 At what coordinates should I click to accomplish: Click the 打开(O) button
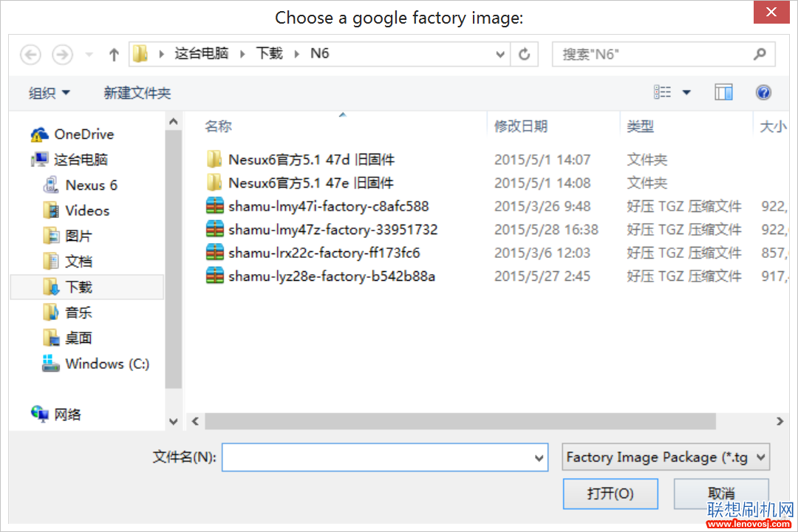[x=610, y=494]
